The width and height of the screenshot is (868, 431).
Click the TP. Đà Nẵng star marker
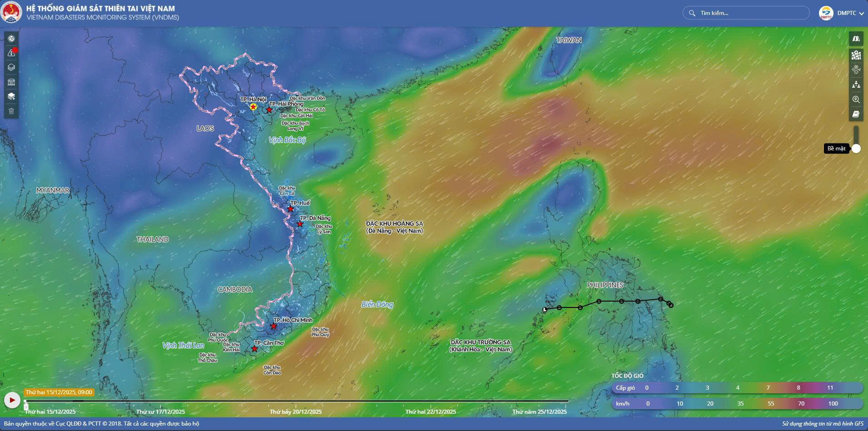point(300,224)
